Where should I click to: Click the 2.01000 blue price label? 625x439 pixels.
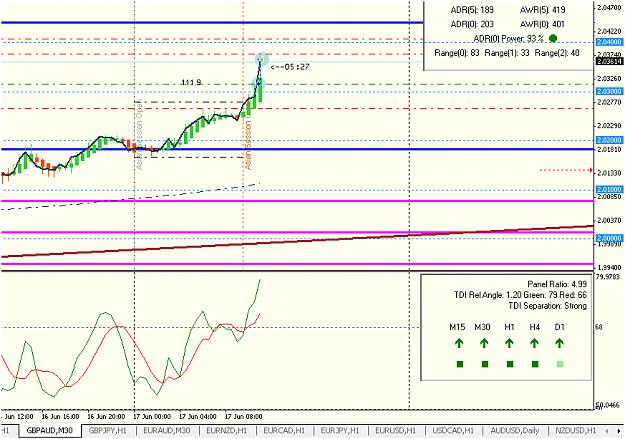tap(609, 189)
